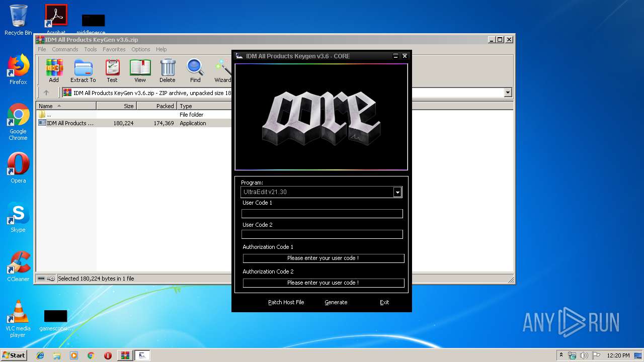The width and height of the screenshot is (644, 362).
Task: Open the Help menu in WinRAR
Action: (x=161, y=49)
